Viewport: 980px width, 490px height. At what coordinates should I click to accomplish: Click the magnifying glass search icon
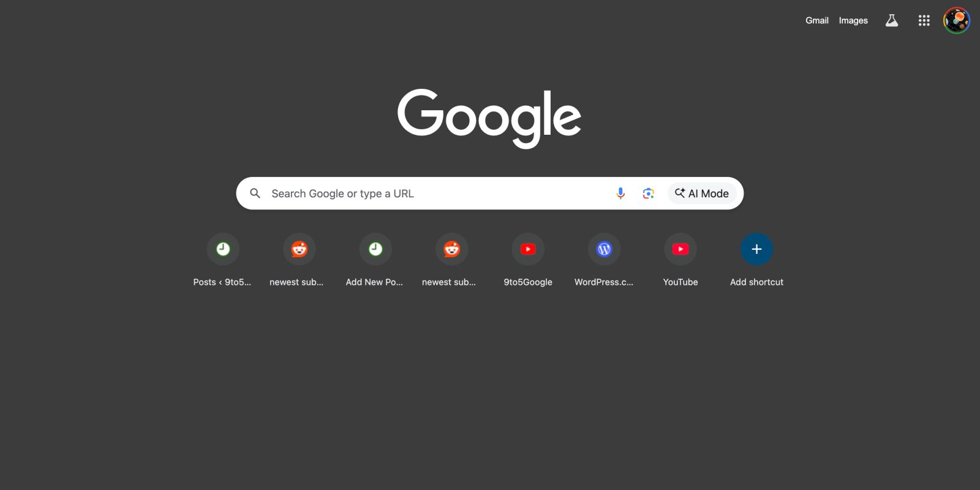click(x=255, y=194)
